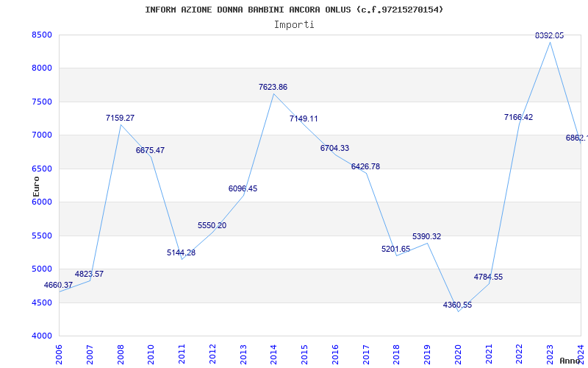Select the 4784.55 data label
Viewport: 588px width, 368px height.
click(x=488, y=277)
